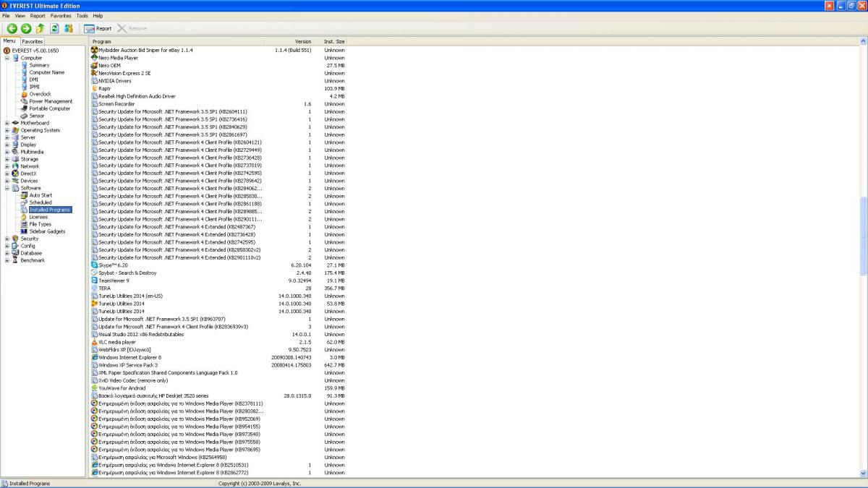Screen dimensions: 868x488
Task: Select Realtek High Definition Audio Driver row
Action: point(218,96)
